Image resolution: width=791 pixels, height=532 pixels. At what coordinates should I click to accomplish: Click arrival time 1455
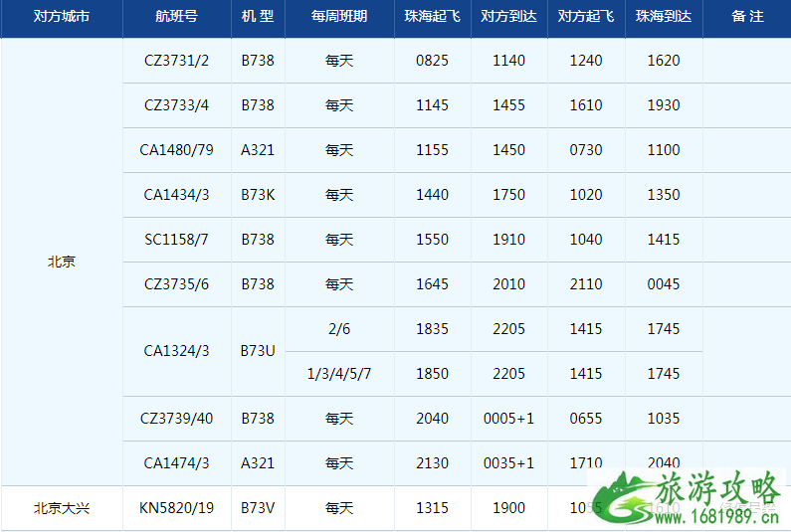(x=509, y=105)
